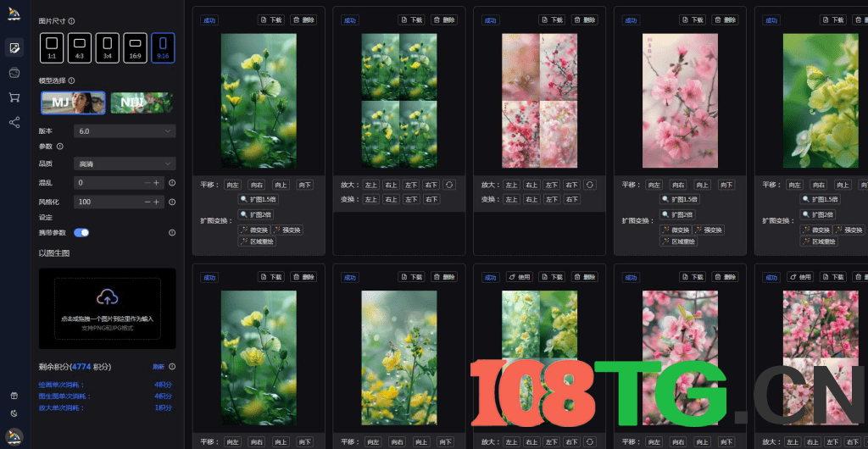Click the 4774 remaining points number

click(x=81, y=367)
